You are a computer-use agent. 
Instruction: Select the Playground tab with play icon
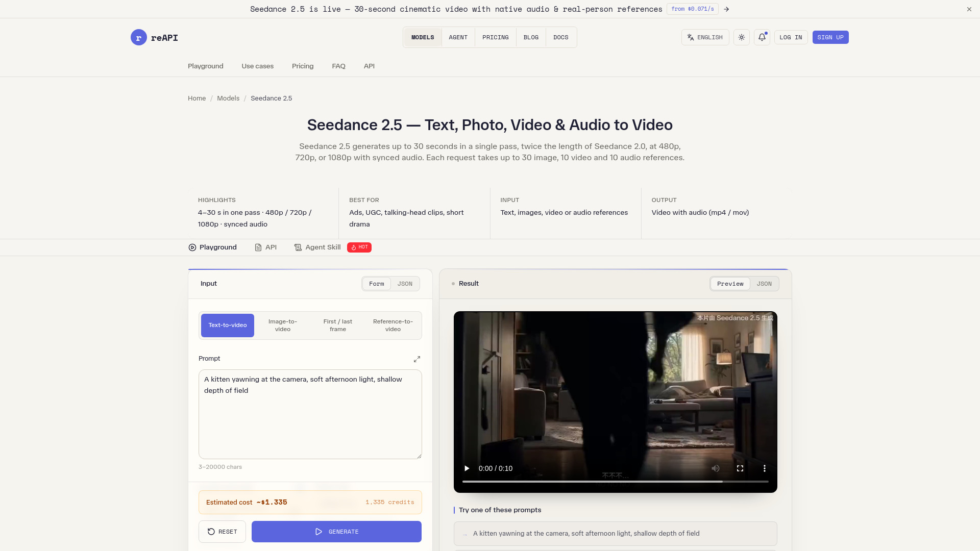(x=212, y=247)
